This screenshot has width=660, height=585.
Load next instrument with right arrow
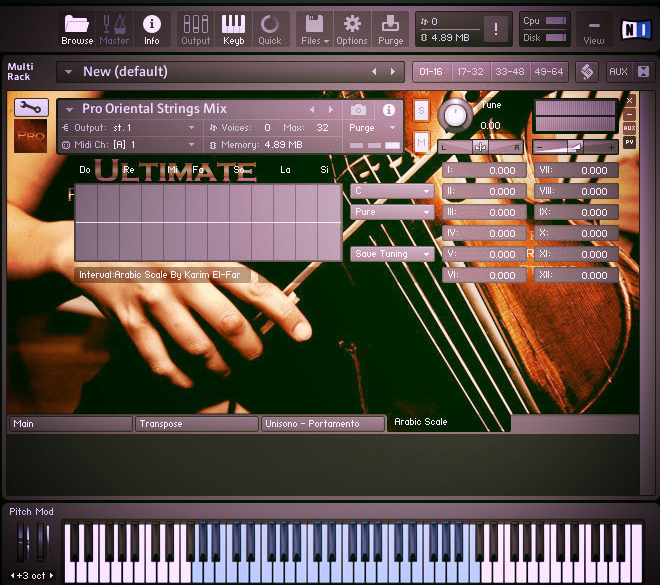(331, 110)
